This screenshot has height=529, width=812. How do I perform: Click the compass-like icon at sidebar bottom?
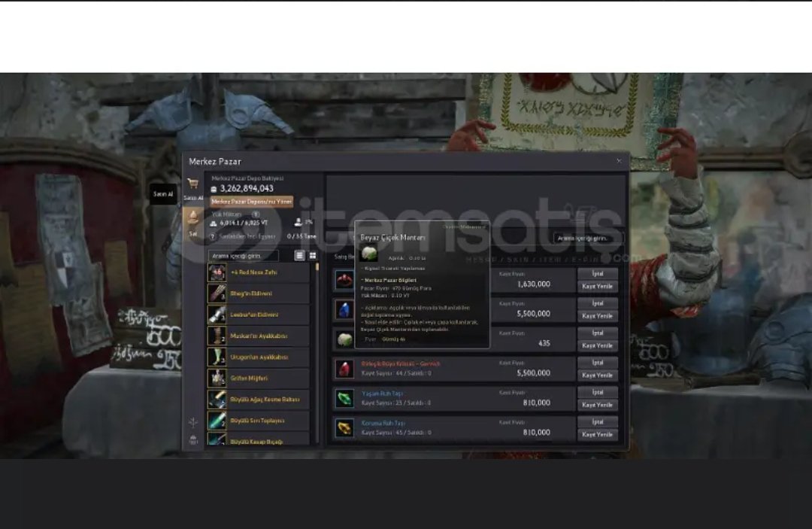[193, 422]
